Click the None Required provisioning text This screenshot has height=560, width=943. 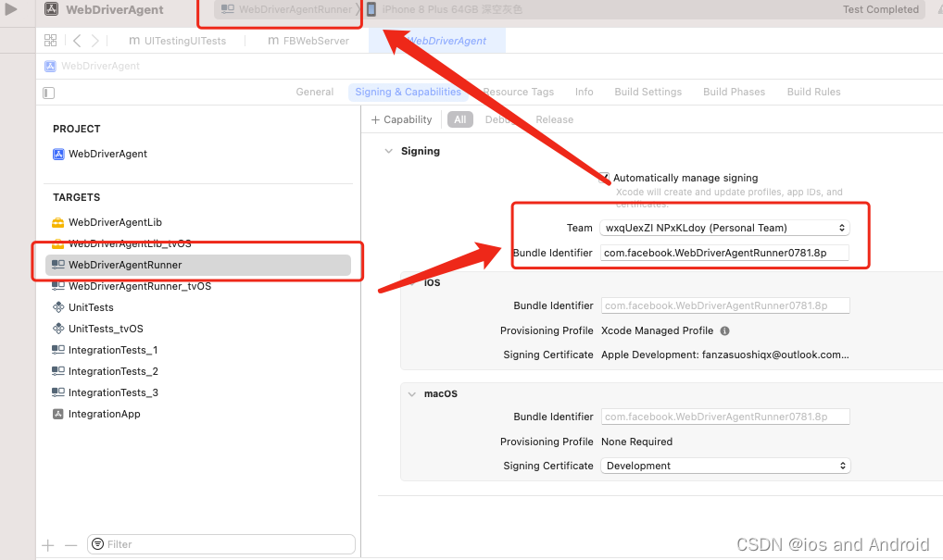(x=637, y=442)
